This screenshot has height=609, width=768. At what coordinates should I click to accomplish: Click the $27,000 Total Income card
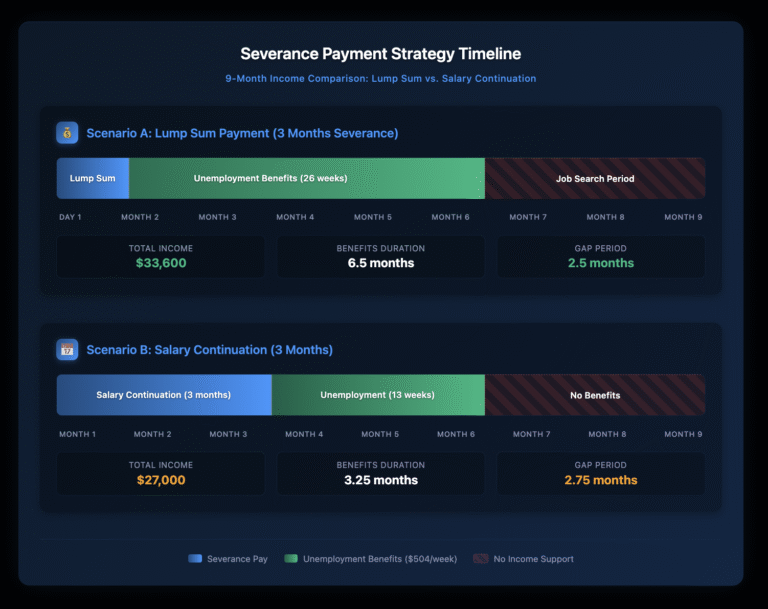pyautogui.click(x=161, y=473)
